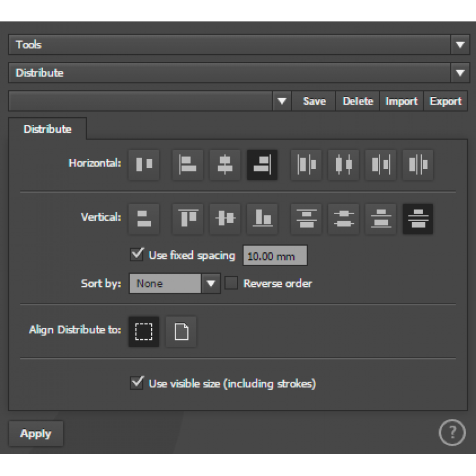Align distribute to selection bounds icon
Screen dimensions: 476x476
[144, 331]
